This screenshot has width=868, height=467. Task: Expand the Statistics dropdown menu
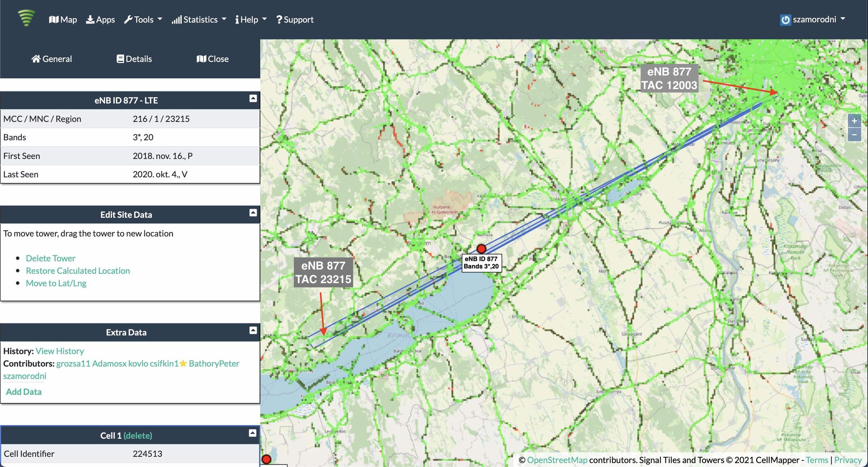(x=199, y=19)
